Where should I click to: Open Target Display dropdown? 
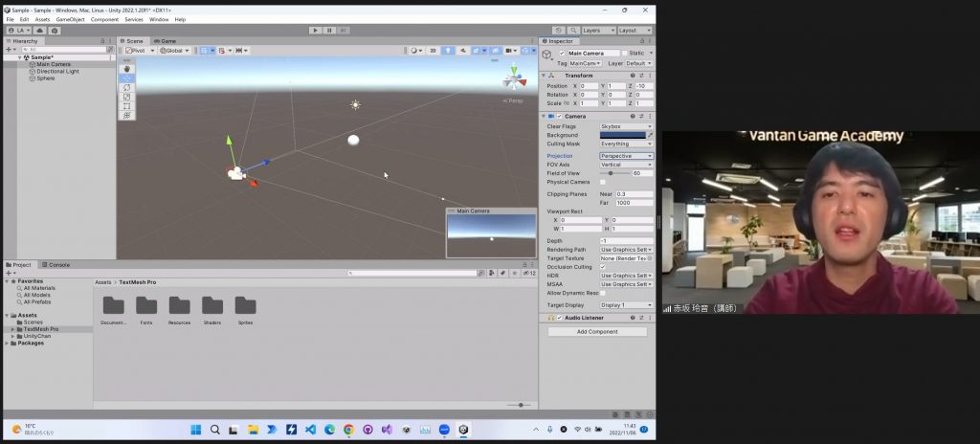tap(626, 305)
